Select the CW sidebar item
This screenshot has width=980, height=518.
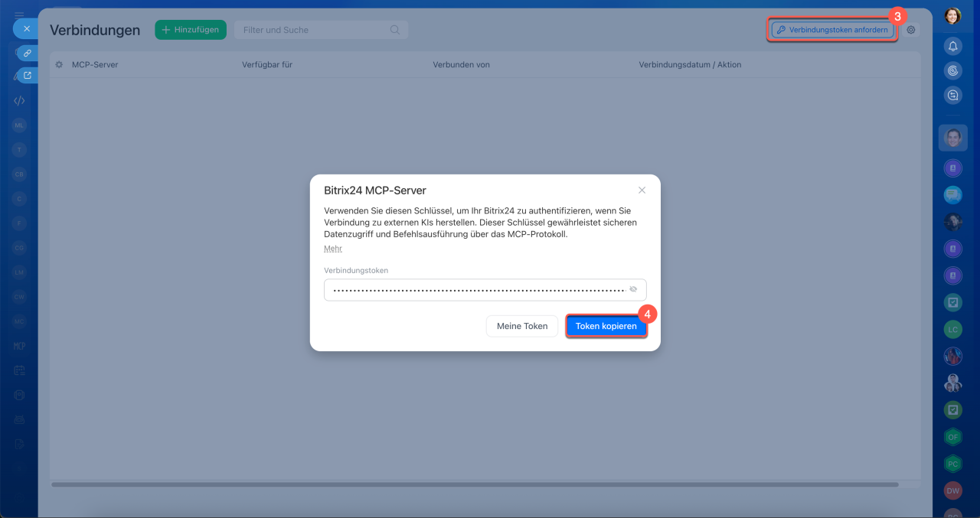click(19, 297)
